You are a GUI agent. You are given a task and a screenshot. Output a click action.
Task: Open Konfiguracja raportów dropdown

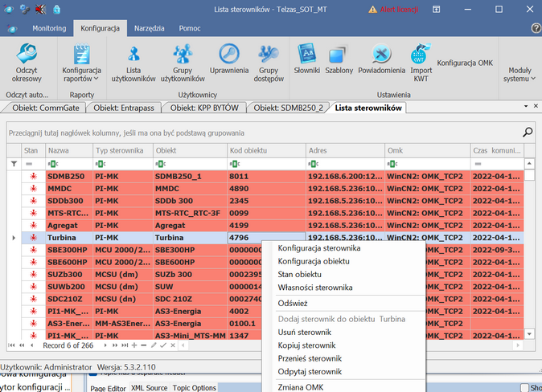coord(81,63)
